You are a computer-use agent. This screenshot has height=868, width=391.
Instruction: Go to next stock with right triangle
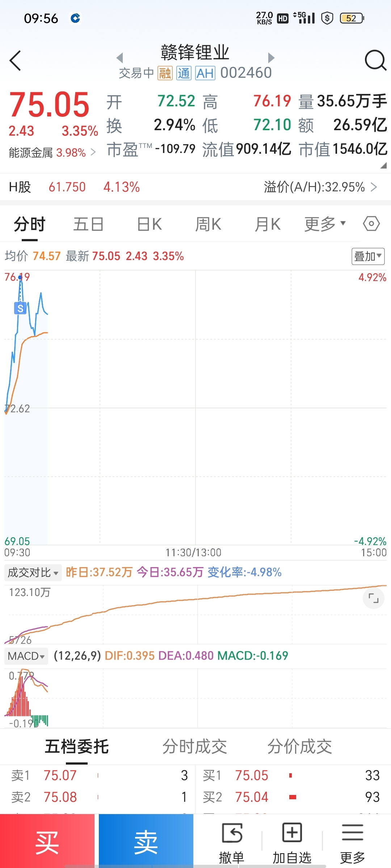coord(271,58)
